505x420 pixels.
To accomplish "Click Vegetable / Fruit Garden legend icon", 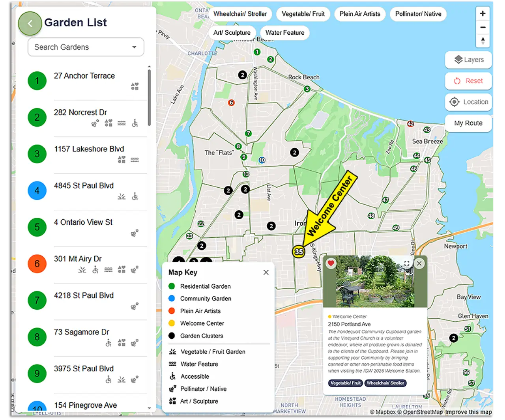I will 172,351.
